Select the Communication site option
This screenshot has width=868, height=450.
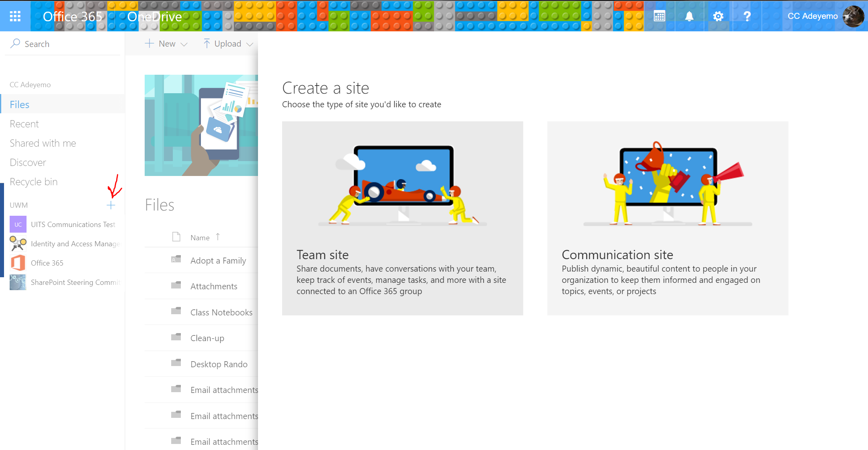click(667, 219)
